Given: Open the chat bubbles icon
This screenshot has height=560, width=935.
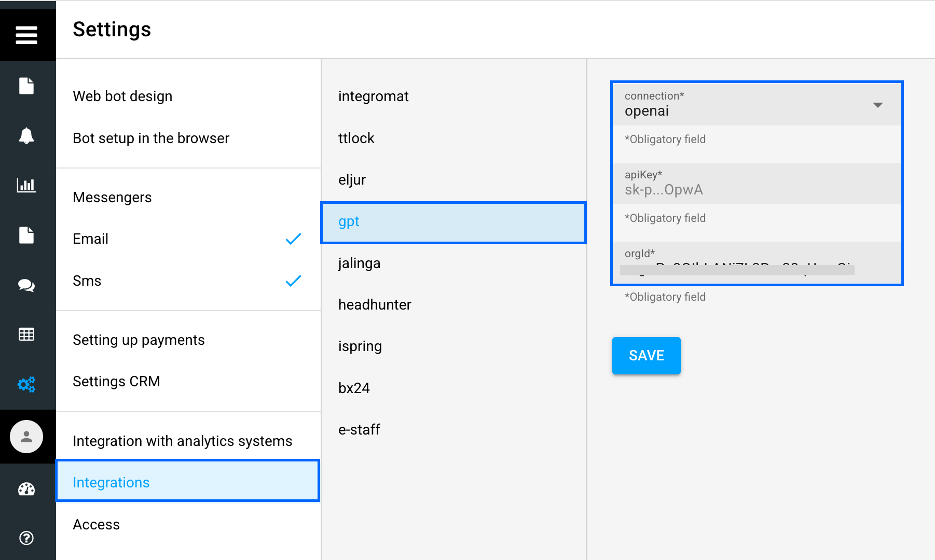Looking at the screenshot, I should tap(26, 285).
